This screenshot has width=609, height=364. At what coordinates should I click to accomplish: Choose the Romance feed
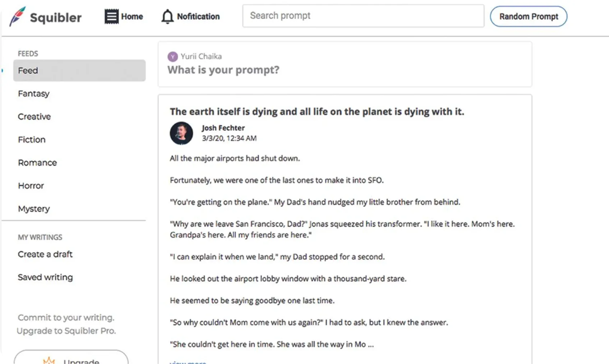pos(37,163)
